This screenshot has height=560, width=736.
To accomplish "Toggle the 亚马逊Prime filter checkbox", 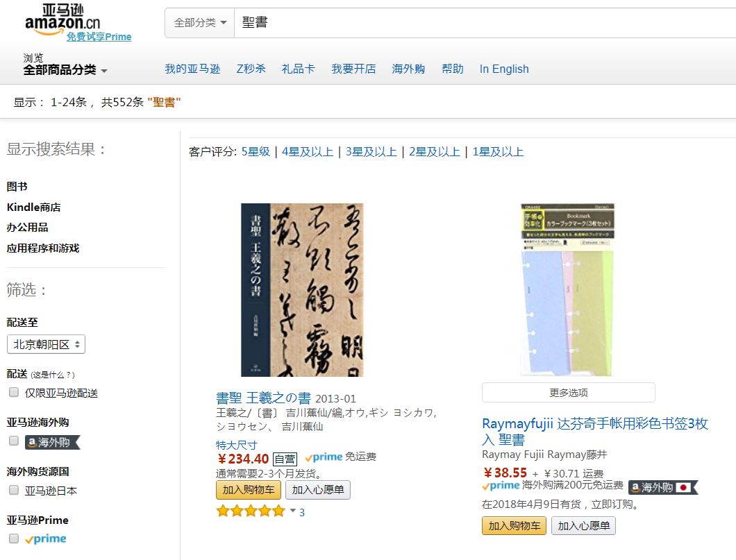I will click(x=14, y=538).
